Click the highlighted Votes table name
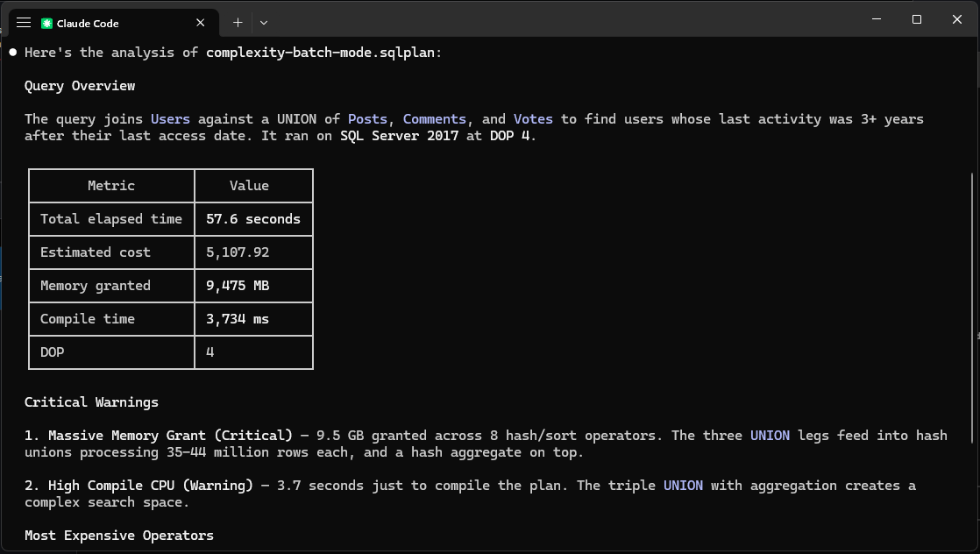The image size is (980, 554). (533, 118)
